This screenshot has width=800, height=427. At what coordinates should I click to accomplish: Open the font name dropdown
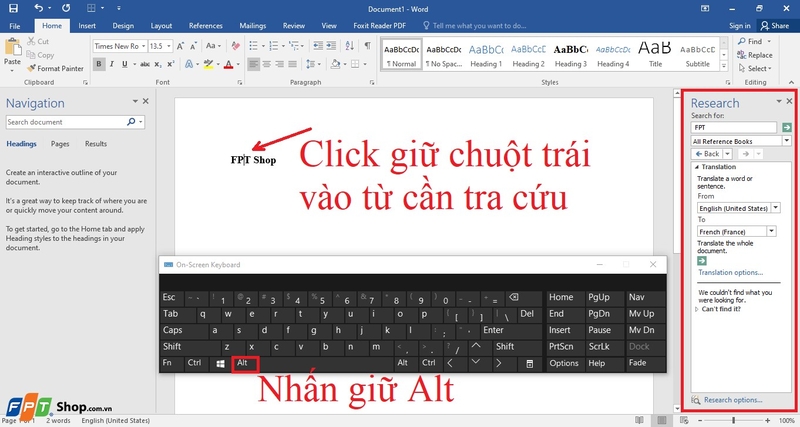(x=143, y=46)
